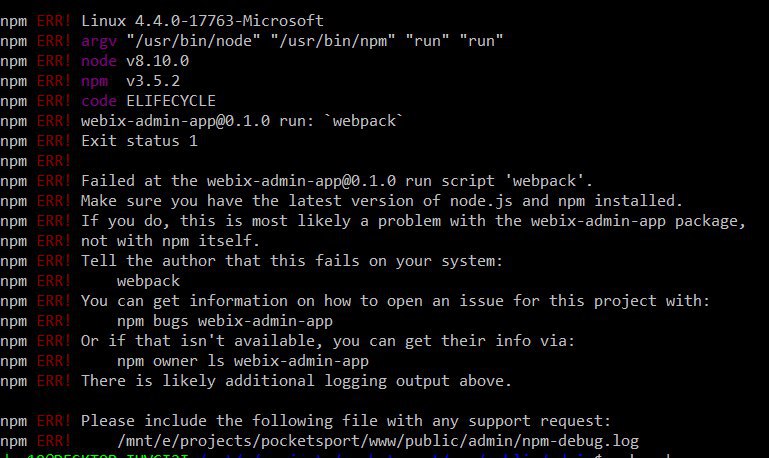Click 'There is likely additional logging output' line
The width and height of the screenshot is (769, 458).
(x=296, y=381)
